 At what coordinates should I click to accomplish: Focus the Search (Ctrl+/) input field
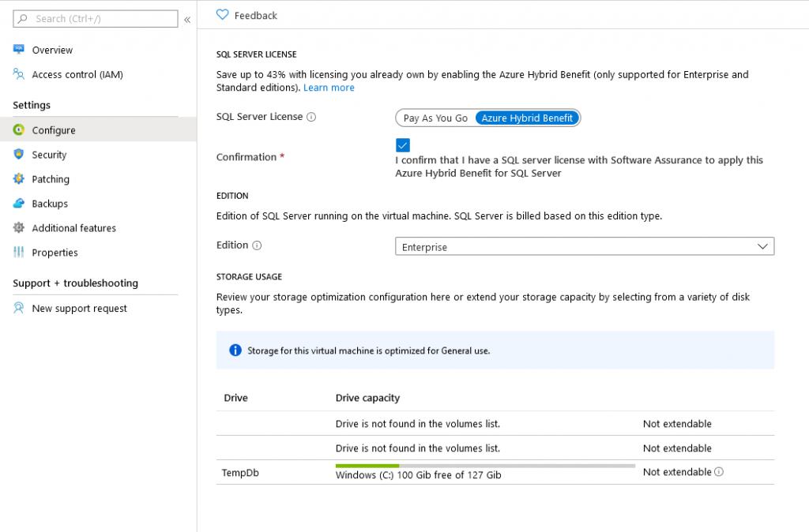click(x=96, y=19)
